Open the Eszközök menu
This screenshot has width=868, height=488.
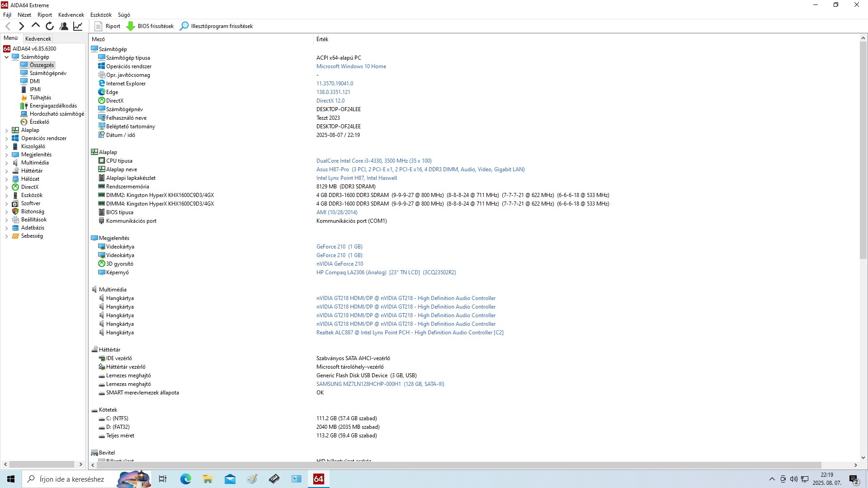100,15
